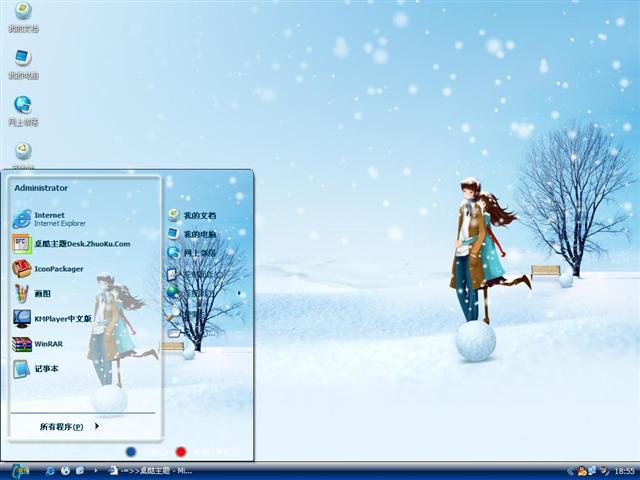Click the run dialog icon in start menu

click(175, 333)
